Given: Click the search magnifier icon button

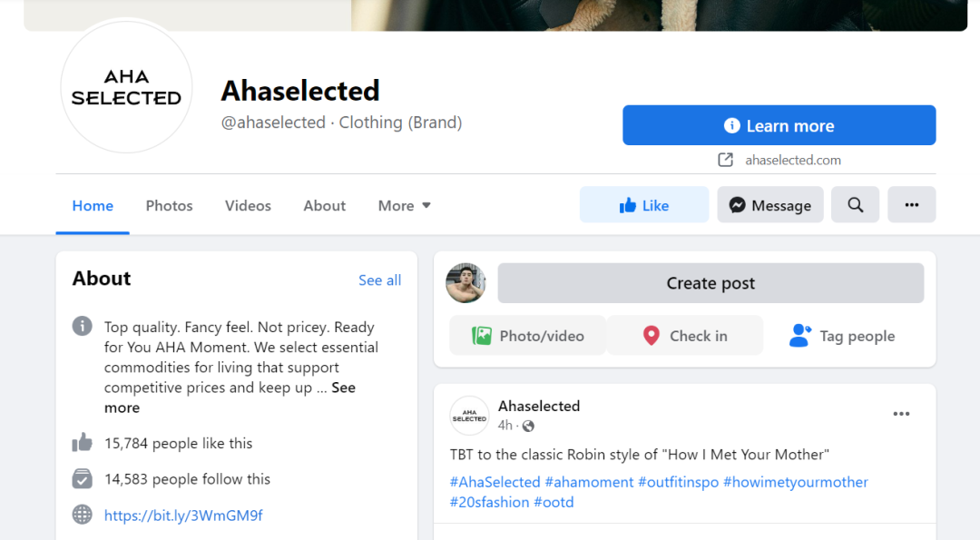Looking at the screenshot, I should pyautogui.click(x=855, y=205).
